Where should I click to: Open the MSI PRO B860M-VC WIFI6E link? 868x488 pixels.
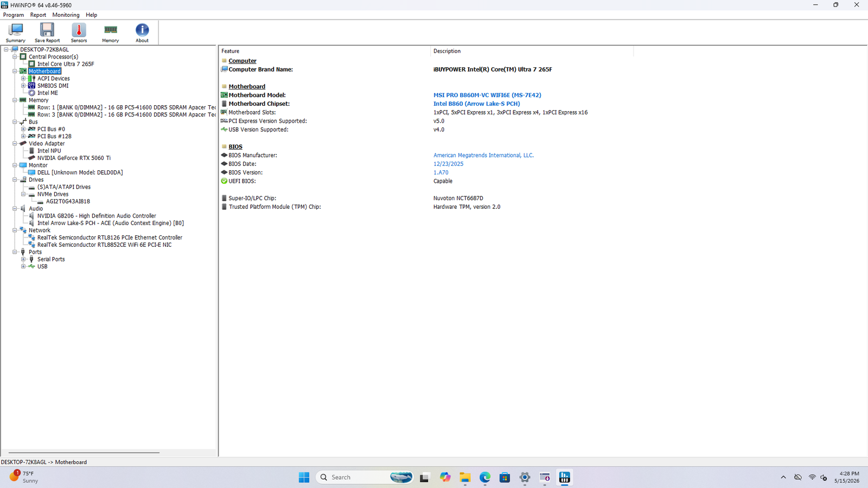click(x=487, y=95)
